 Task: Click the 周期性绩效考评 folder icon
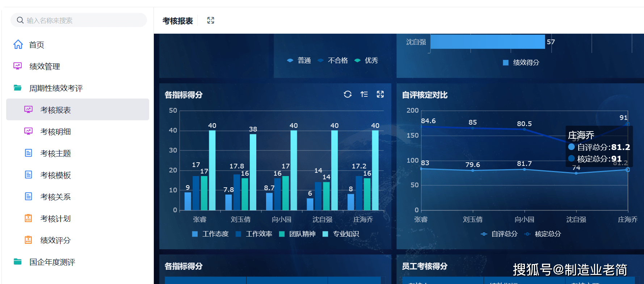click(x=17, y=87)
